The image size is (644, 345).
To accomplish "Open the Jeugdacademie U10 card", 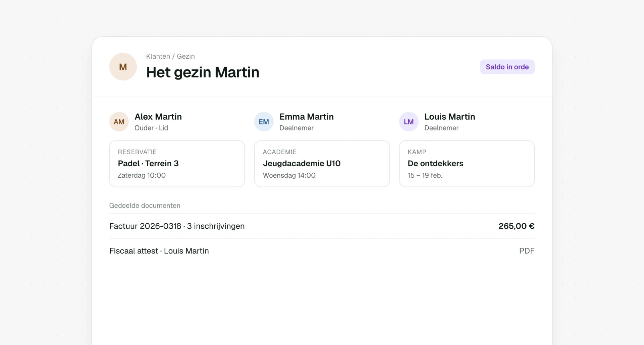I will tap(322, 164).
